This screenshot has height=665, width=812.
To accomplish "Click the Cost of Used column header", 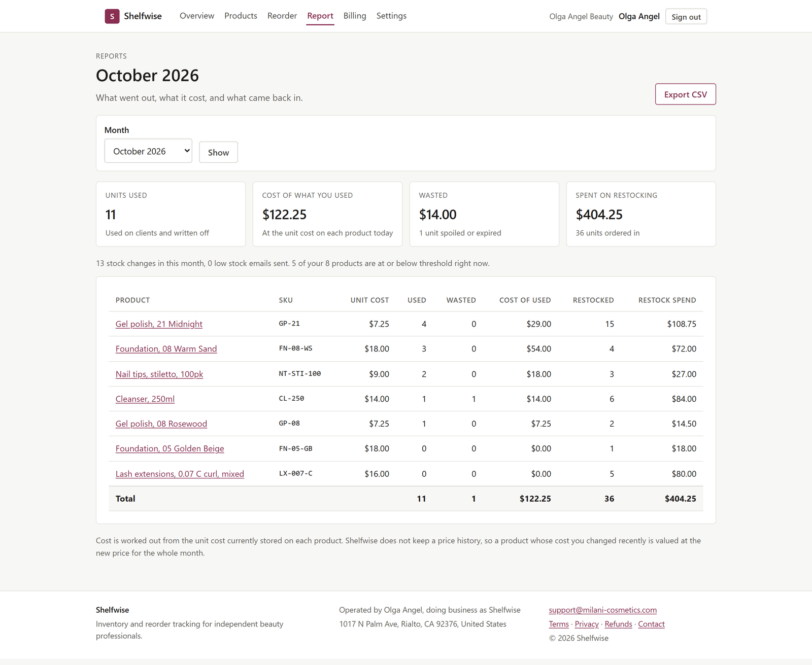I will coord(525,300).
